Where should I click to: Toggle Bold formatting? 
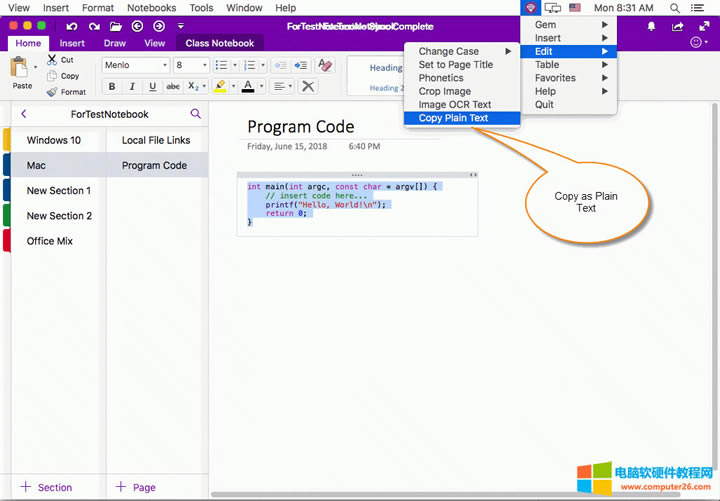tap(113, 87)
